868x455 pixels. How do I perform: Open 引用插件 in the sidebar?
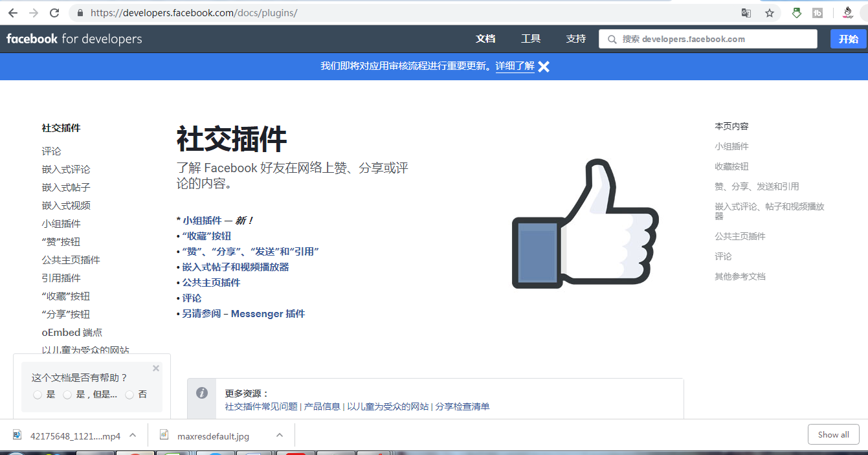tap(61, 278)
